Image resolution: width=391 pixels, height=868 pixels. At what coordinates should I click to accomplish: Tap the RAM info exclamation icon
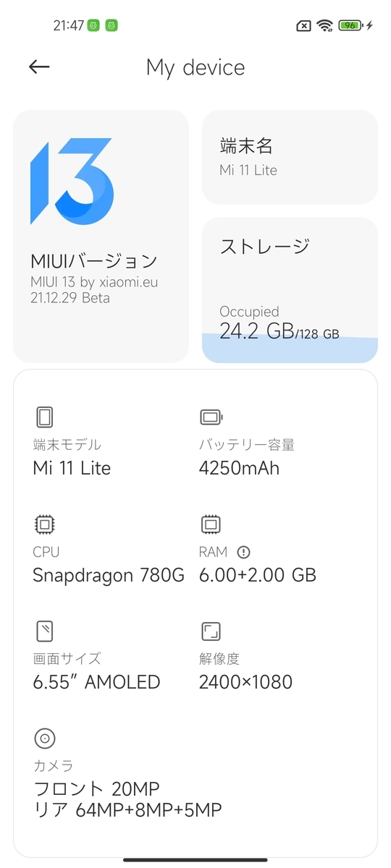pos(243,552)
